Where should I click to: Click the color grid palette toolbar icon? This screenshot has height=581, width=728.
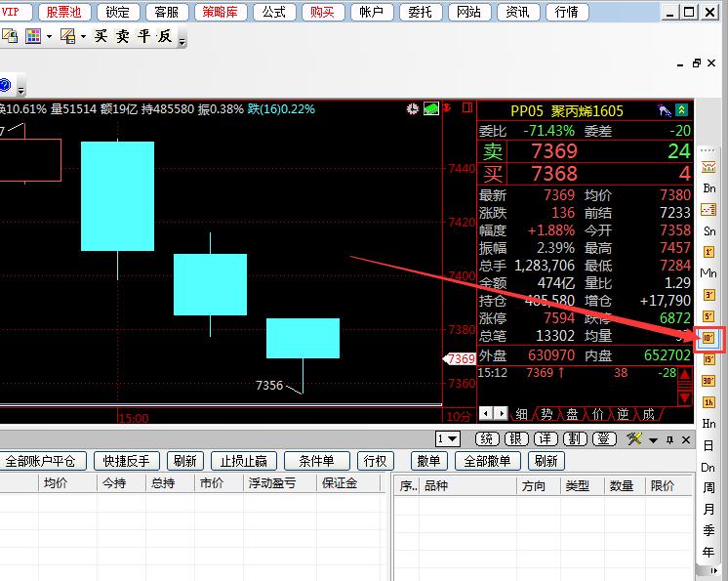click(33, 37)
